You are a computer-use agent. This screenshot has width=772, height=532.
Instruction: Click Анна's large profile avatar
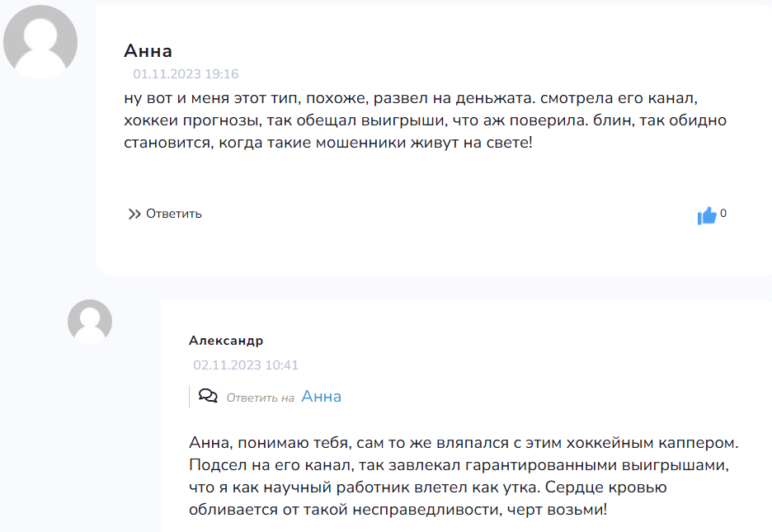40,42
